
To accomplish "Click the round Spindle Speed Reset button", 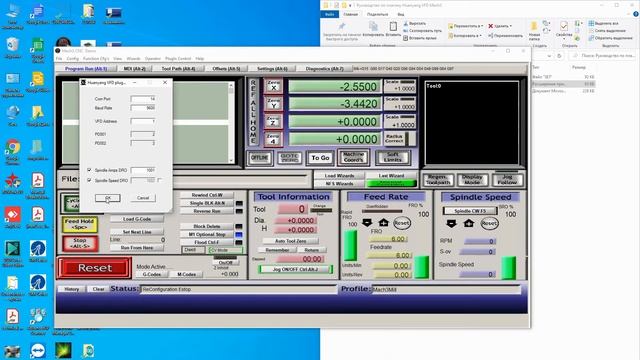I will (x=489, y=224).
